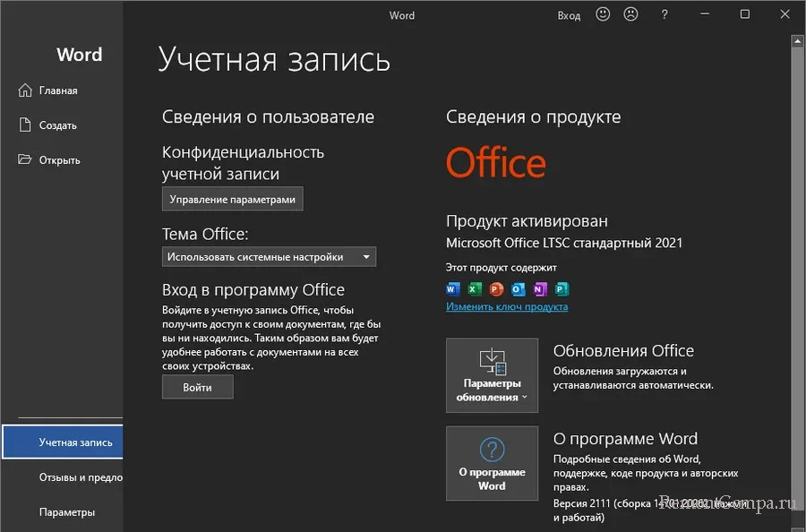
Task: Click the Учетная запись page heading
Action: click(274, 58)
